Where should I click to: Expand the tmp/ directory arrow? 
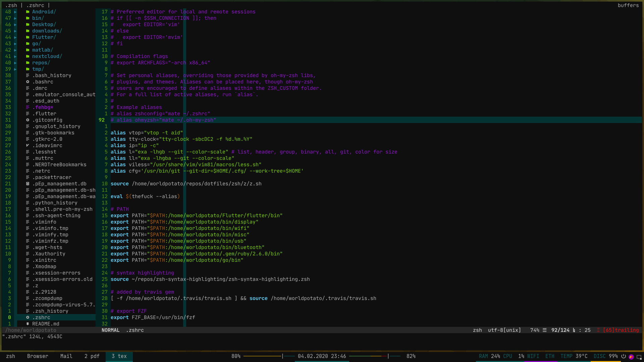pos(15,69)
